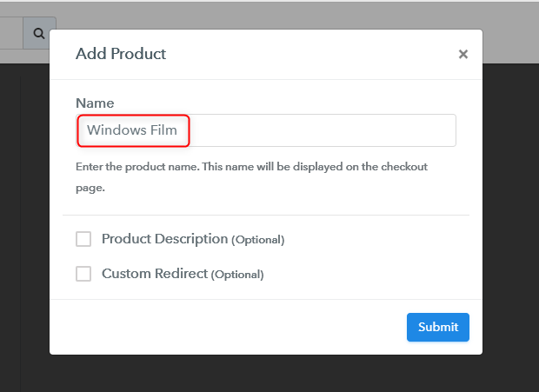Click the search magnifier icon behind the dialog
The image size is (539, 392).
point(39,33)
